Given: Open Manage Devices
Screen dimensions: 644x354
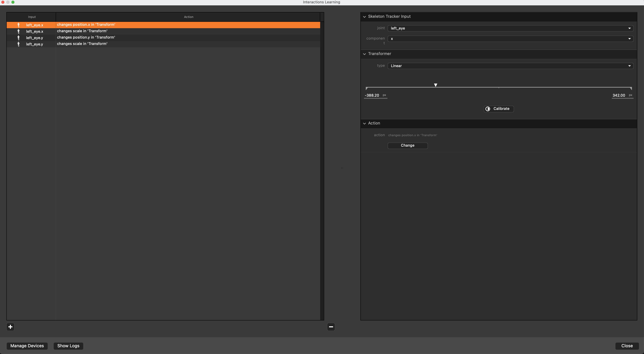Looking at the screenshot, I should click(27, 346).
